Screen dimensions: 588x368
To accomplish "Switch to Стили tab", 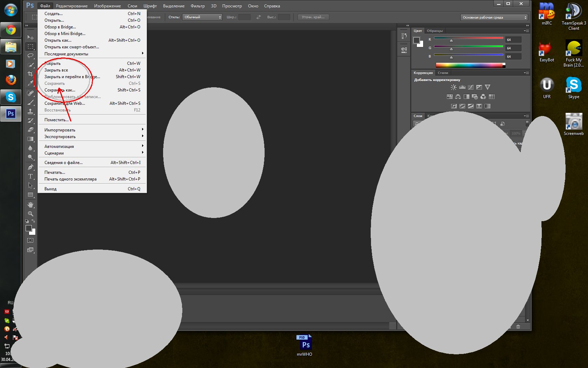I will point(443,73).
